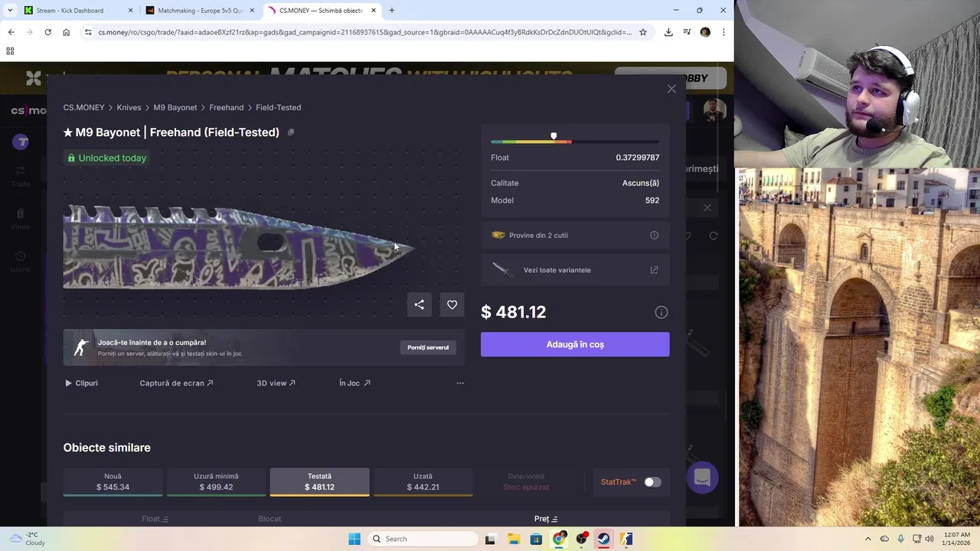Show hidden system tray icons

pyautogui.click(x=867, y=539)
